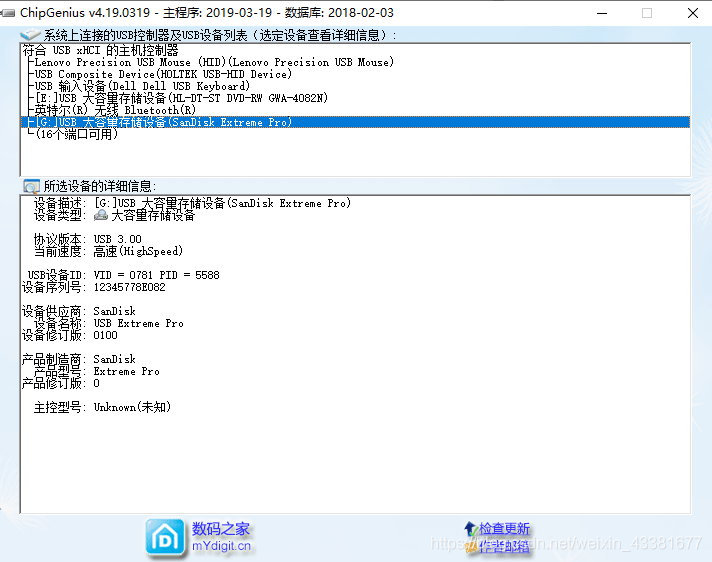
Task: Select the (16个端口可用) entry
Action: 76,134
